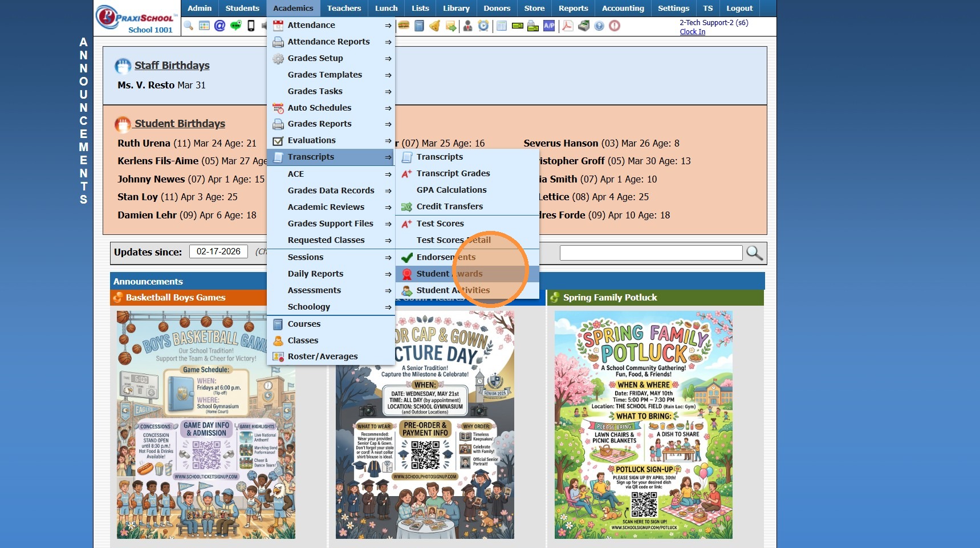Click Logout in the top bar
The height and width of the screenshot is (548, 980).
point(739,8)
